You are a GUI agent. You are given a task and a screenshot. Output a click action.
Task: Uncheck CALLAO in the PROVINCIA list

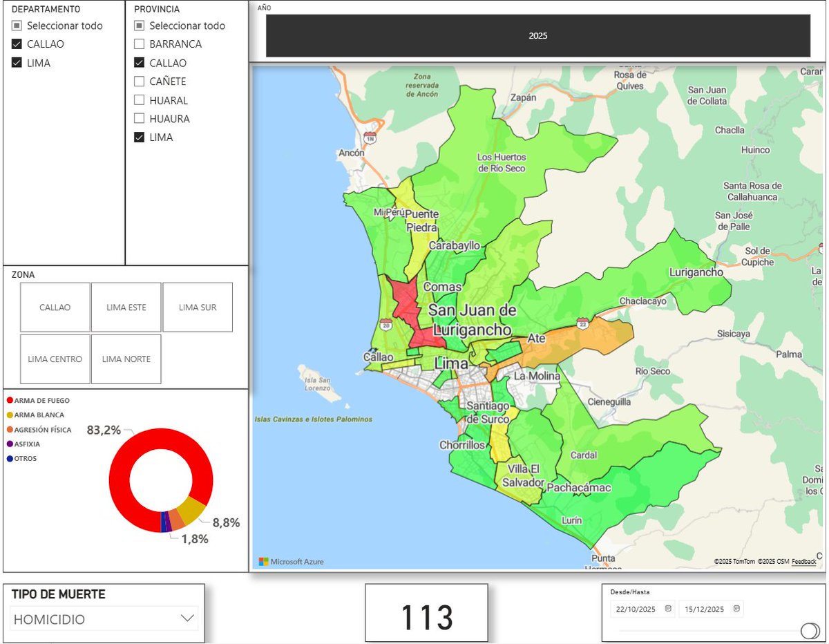point(138,63)
